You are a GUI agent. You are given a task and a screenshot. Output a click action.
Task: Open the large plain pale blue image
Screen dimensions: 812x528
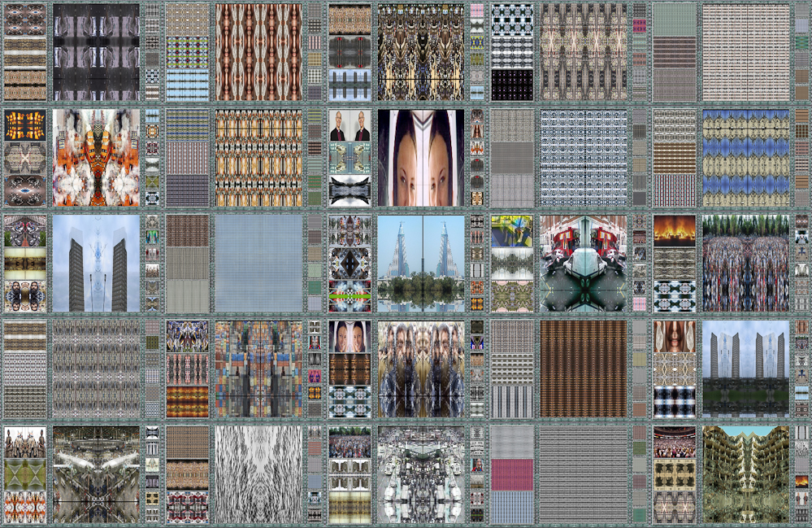pyautogui.click(x=258, y=264)
